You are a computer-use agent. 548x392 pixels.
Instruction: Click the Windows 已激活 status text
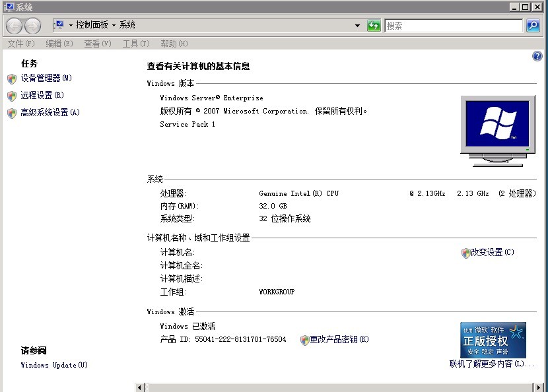pyautogui.click(x=188, y=326)
